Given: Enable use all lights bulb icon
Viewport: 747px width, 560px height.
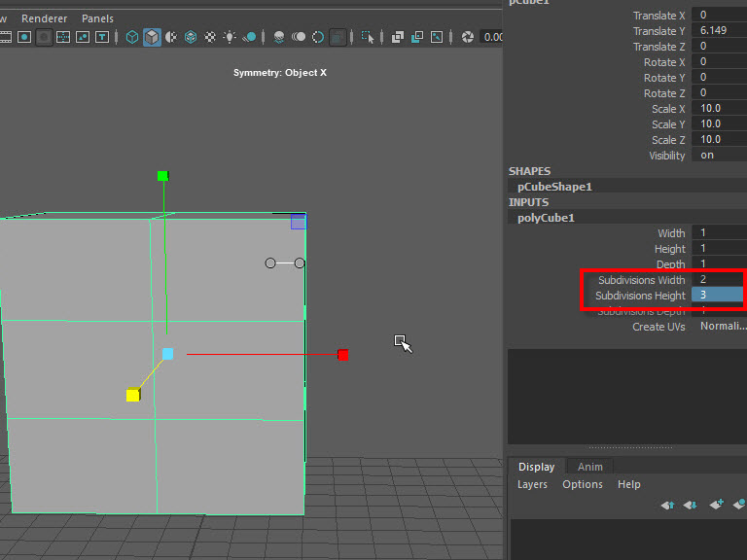Looking at the screenshot, I should tap(230, 37).
